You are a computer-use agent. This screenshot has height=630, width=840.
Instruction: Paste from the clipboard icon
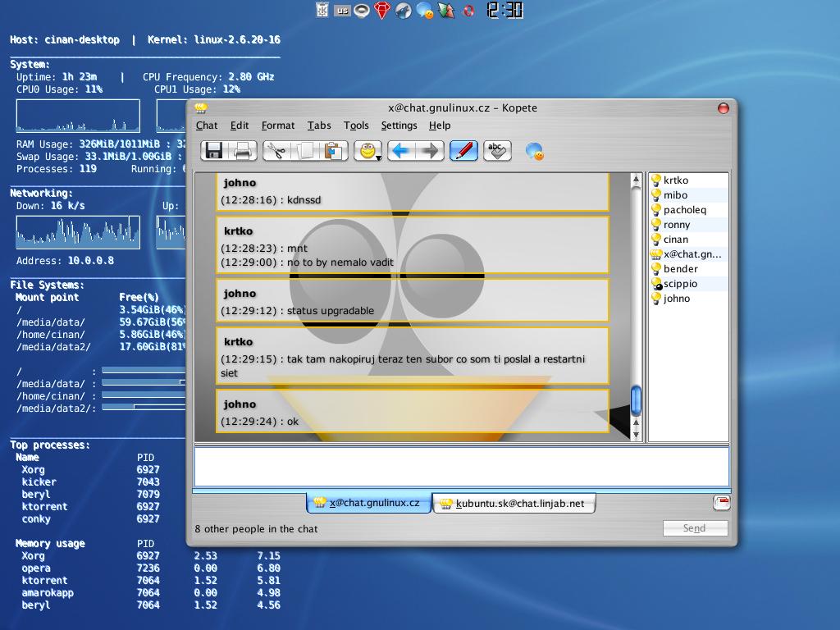[334, 151]
